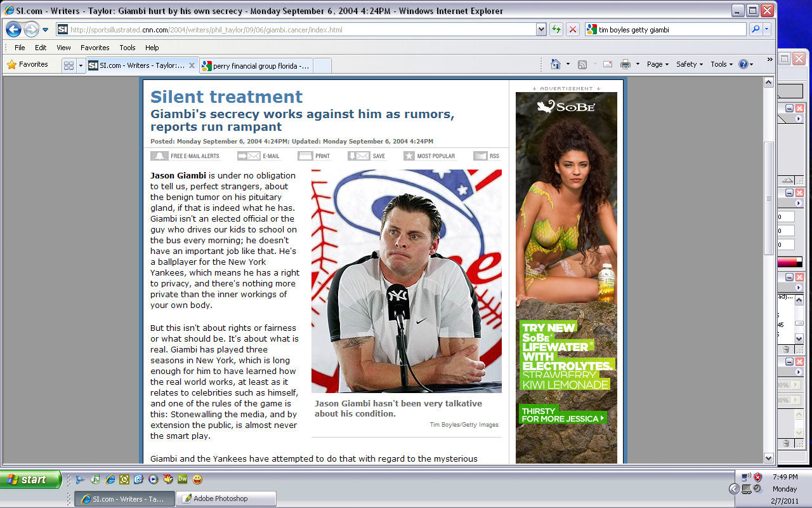The width and height of the screenshot is (812, 508).
Task: Open Yahoo Messenger smiley in quick launch
Action: pyautogui.click(x=197, y=479)
